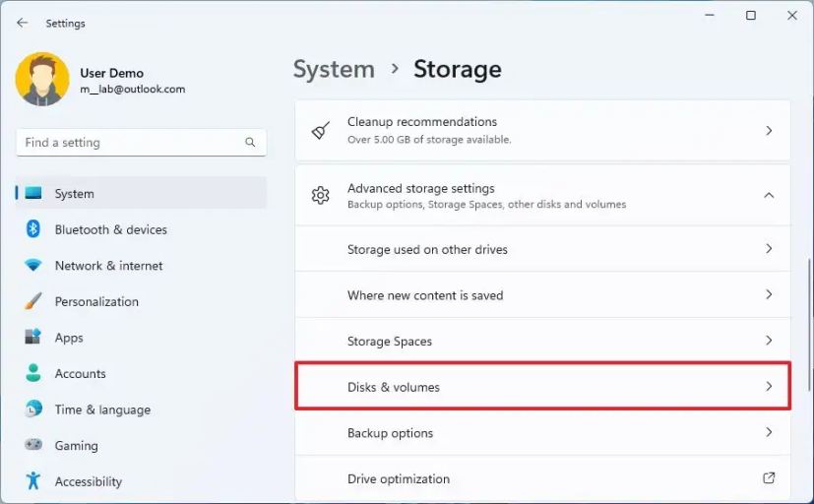Open Network & internet label
814x504 pixels.
coord(109,266)
